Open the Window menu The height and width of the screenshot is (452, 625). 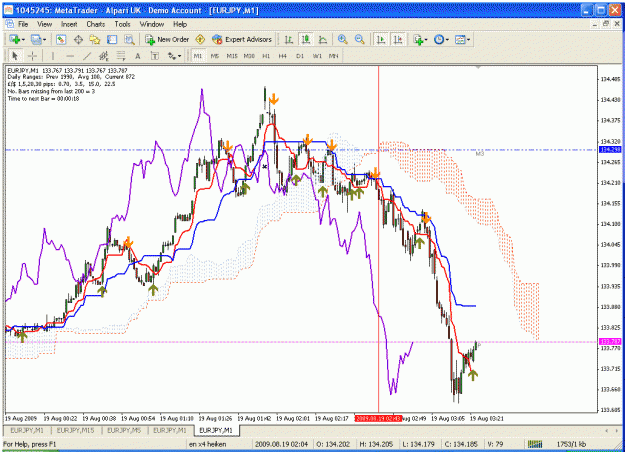tap(152, 24)
